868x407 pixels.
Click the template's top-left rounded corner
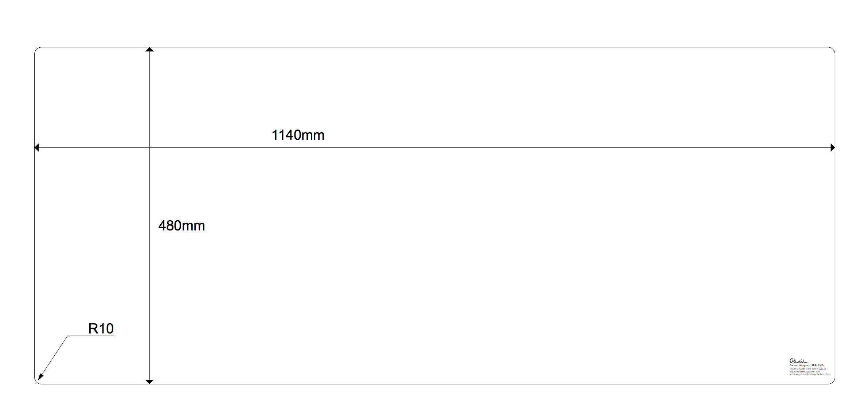[36, 49]
